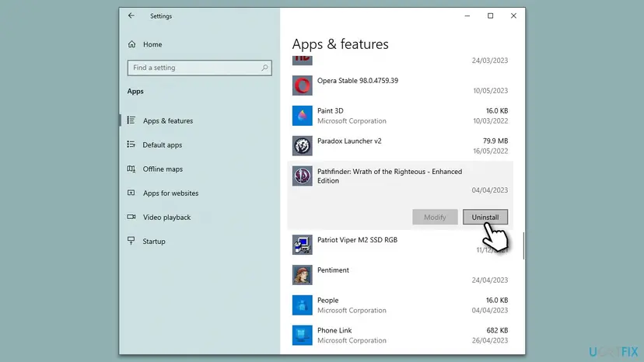644x362 pixels.
Task: Select Pathfinder: Wrath of the Righteous title
Action: point(390,176)
